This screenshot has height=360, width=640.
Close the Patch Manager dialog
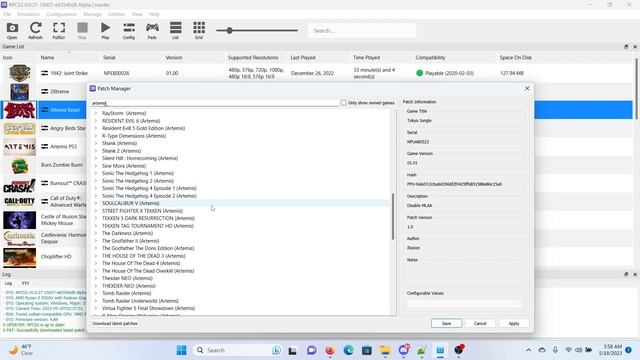coord(527,88)
